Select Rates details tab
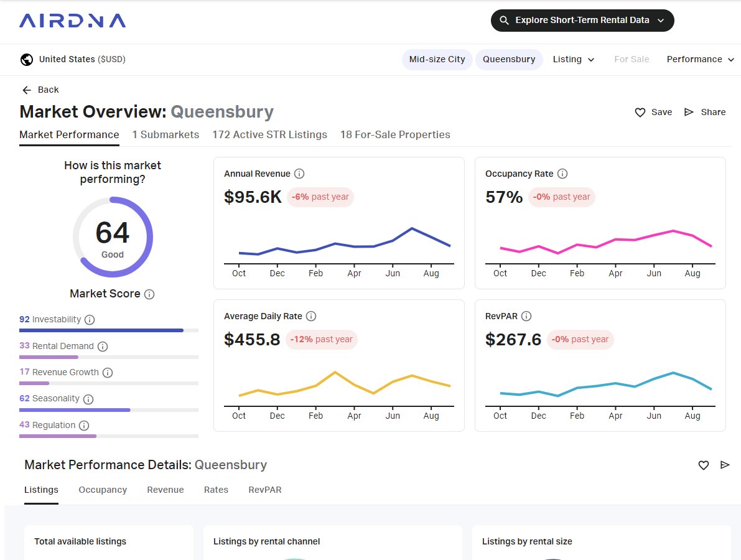741x560 pixels. click(216, 490)
